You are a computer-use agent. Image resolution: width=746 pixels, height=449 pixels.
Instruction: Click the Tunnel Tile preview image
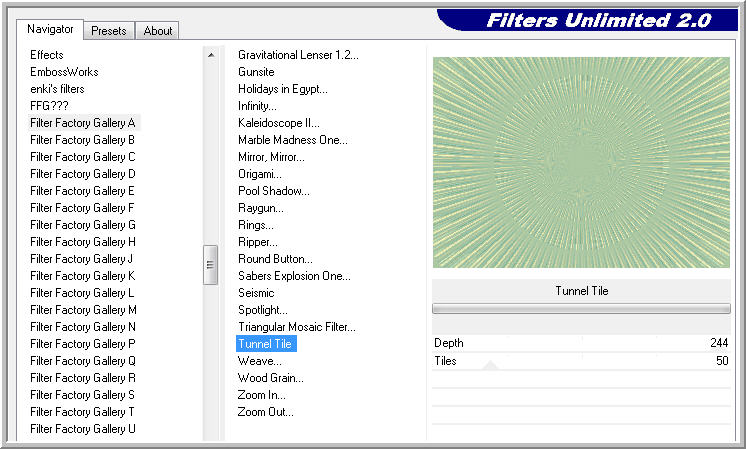point(581,163)
